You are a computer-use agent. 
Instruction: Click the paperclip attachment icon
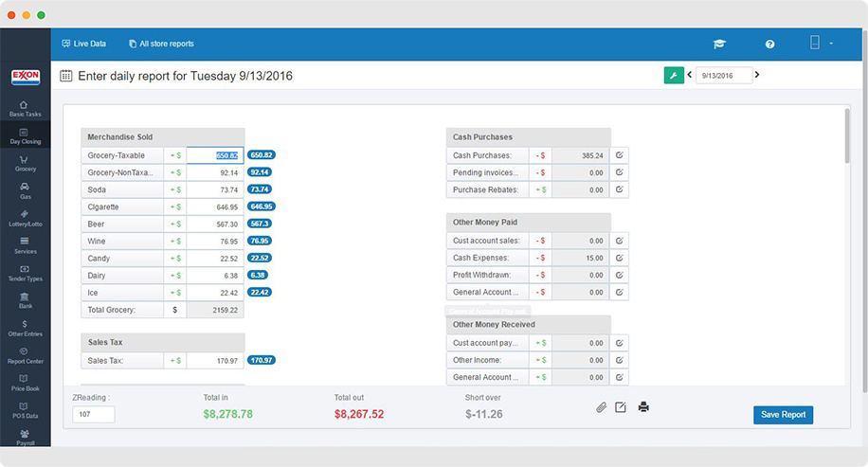(600, 407)
